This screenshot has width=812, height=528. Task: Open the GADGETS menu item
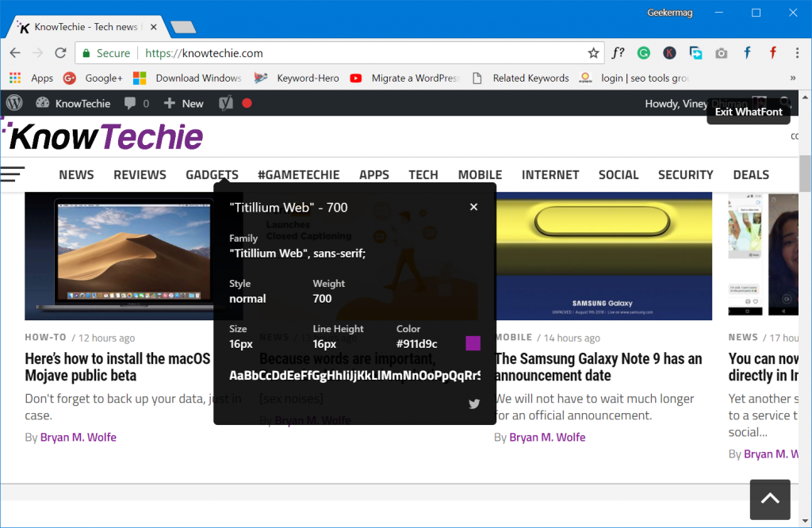tap(212, 175)
